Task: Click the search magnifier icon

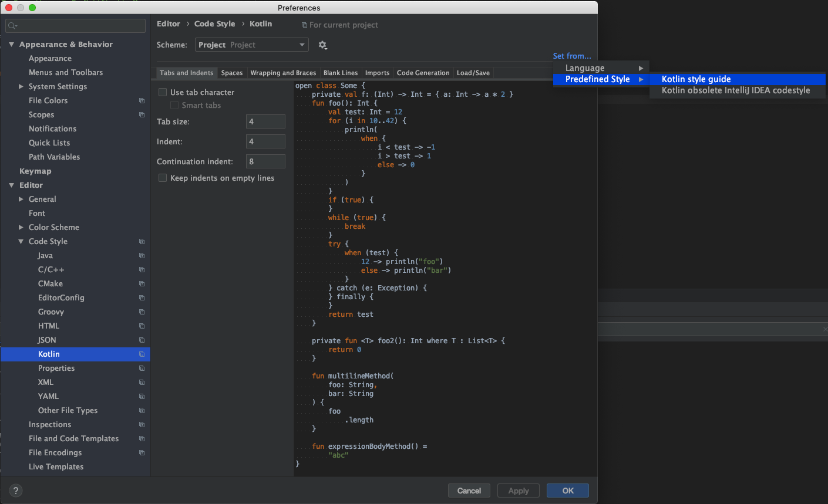Action: coord(12,26)
